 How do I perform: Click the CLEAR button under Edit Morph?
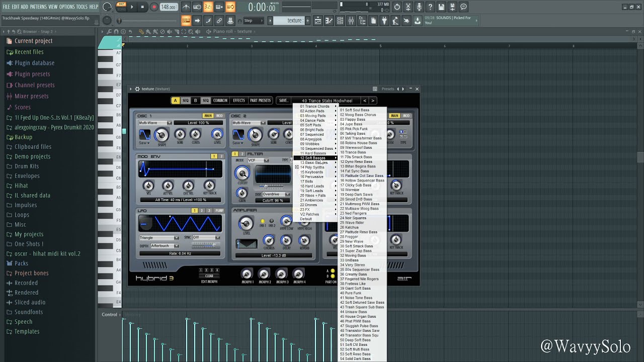[209, 276]
